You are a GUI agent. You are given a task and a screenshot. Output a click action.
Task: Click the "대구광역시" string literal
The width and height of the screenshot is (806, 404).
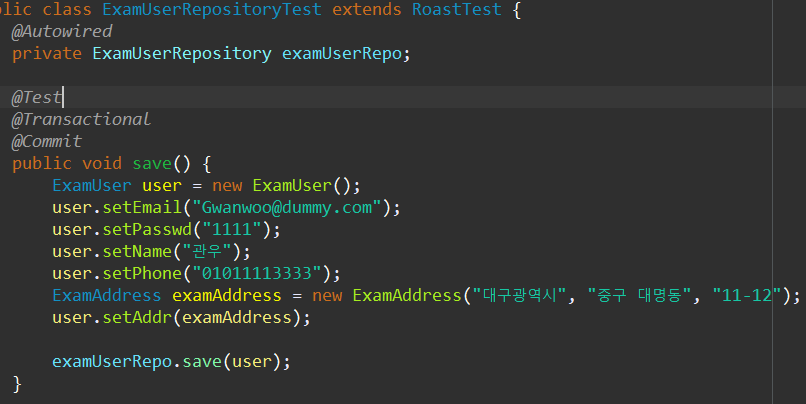519,296
